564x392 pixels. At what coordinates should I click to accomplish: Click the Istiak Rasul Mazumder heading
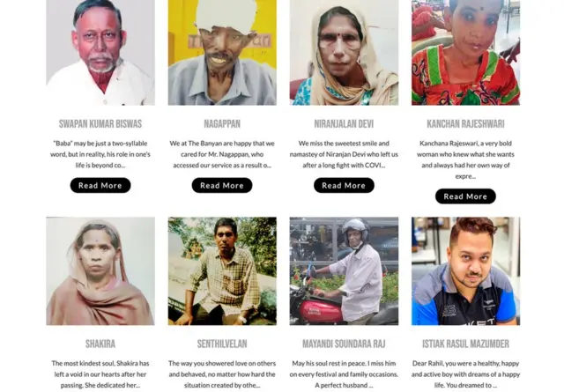(465, 344)
